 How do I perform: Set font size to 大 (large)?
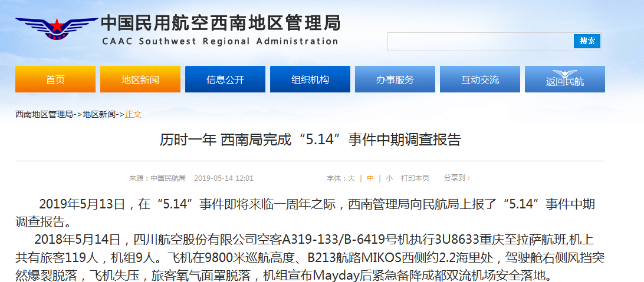(351, 178)
